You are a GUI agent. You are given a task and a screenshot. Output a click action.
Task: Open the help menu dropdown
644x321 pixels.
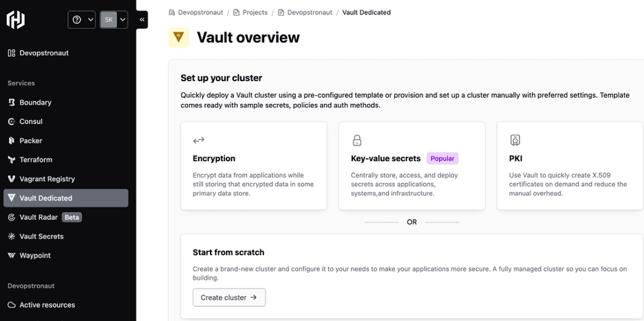(x=82, y=20)
